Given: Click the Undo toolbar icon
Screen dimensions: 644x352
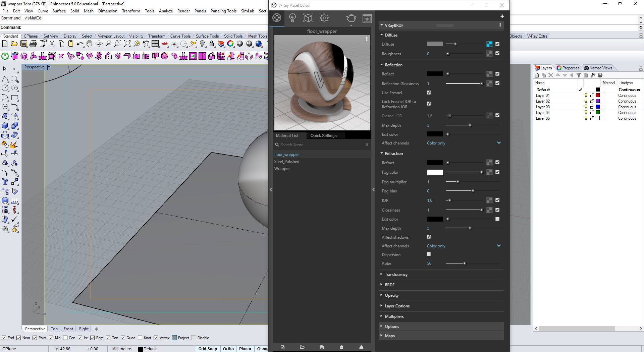Looking at the screenshot, I should [x=80, y=44].
